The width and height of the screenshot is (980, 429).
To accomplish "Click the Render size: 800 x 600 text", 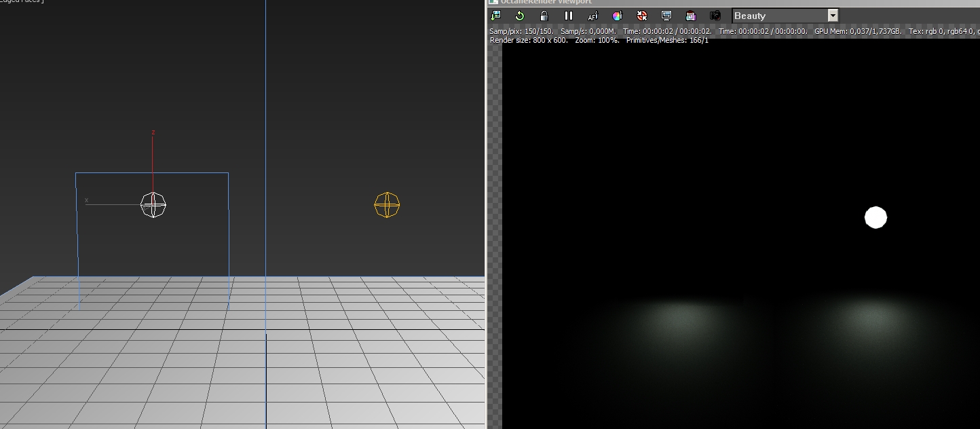I will [x=529, y=40].
